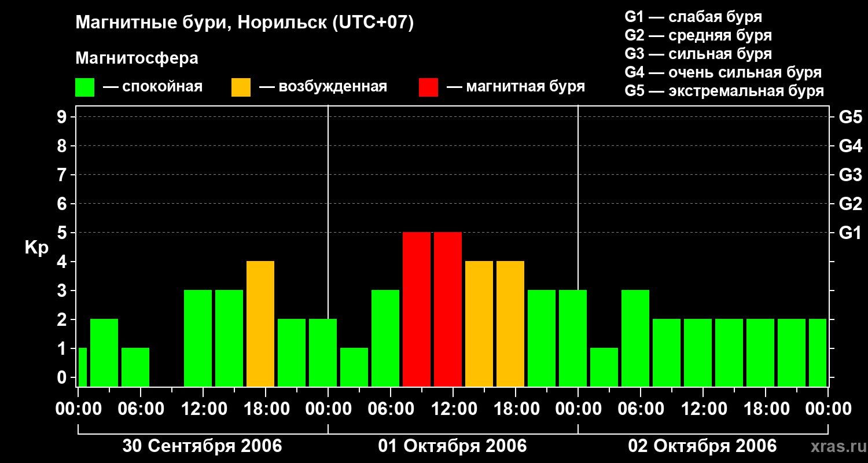Click the 'G5' label on the right axis

(x=851, y=117)
